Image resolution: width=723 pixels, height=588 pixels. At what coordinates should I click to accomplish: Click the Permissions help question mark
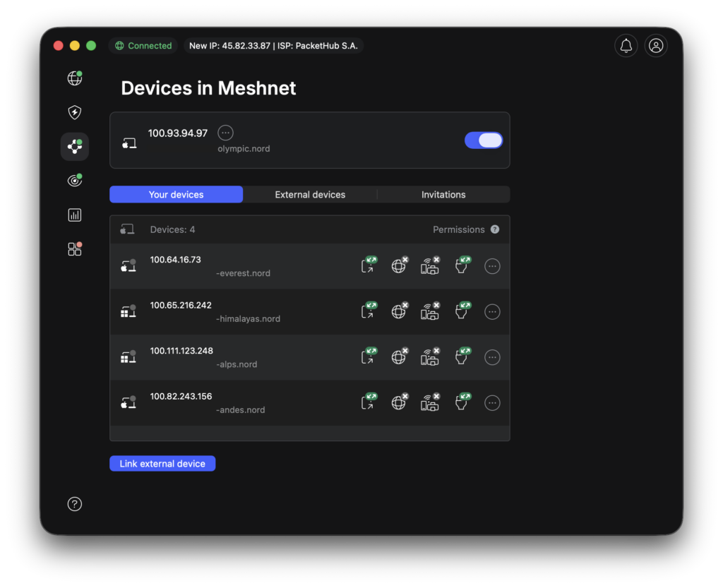coord(495,229)
